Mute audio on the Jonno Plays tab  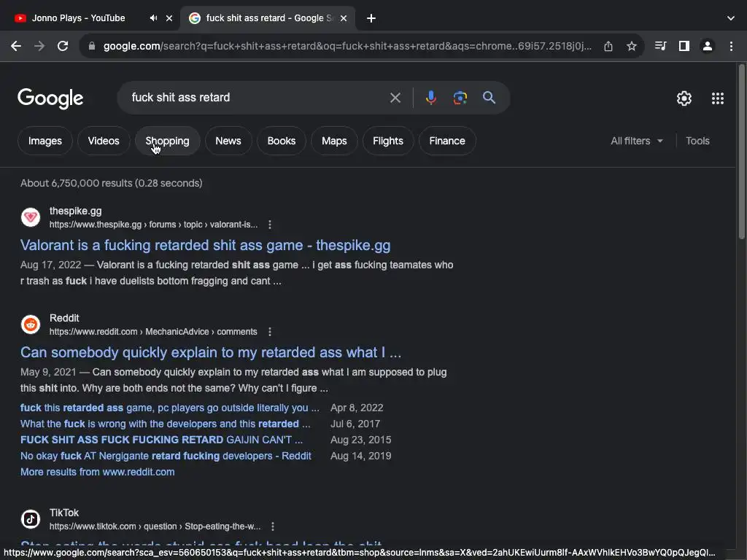(x=153, y=18)
